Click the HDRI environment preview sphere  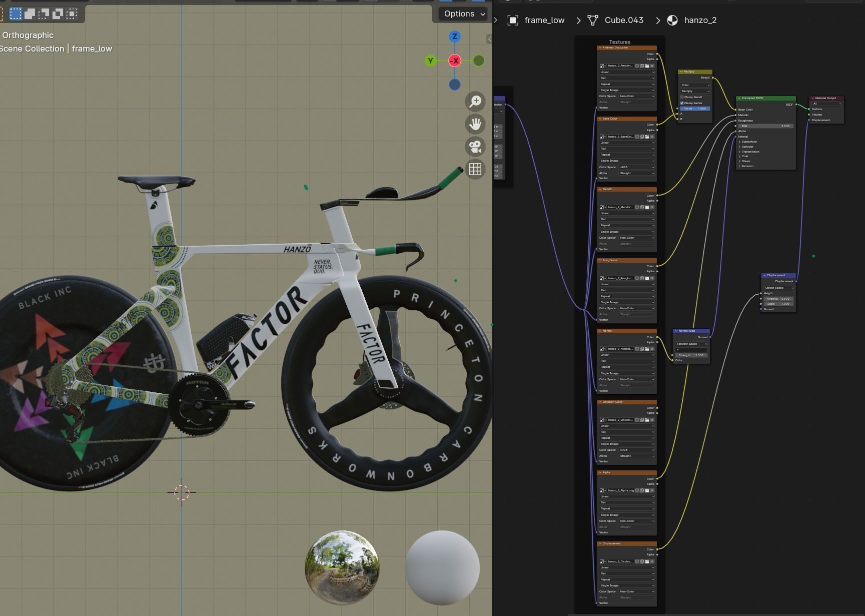click(342, 568)
